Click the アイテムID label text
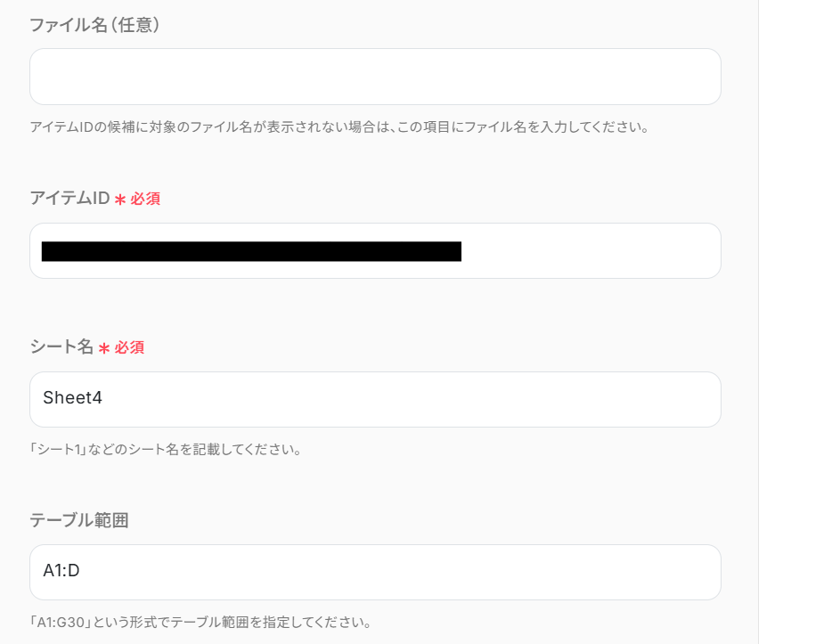Viewport: 840px width, 644px height. point(69,199)
